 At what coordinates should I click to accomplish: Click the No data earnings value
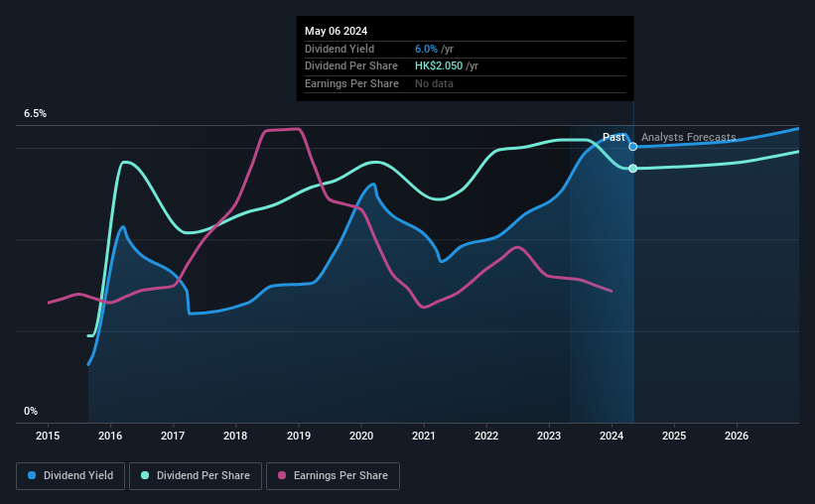click(x=434, y=83)
